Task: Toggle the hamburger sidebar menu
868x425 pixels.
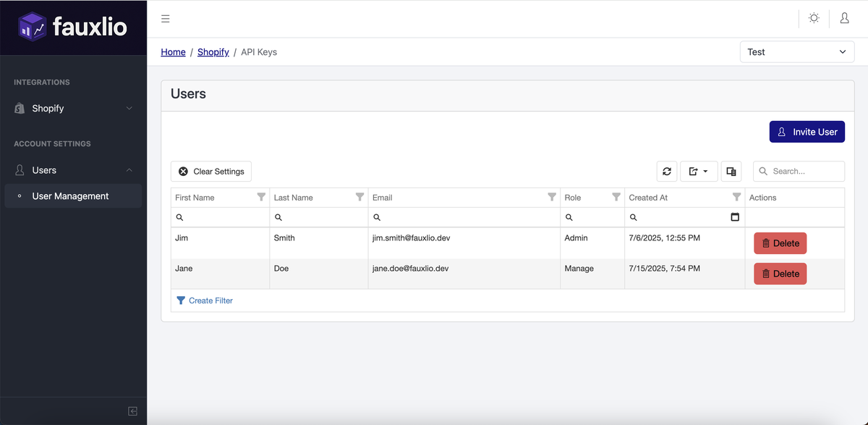Action: pos(166,19)
